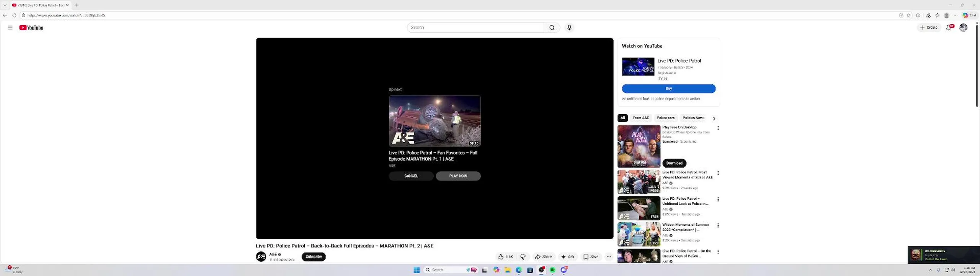Open Discord from the taskbar
This screenshot has width=980, height=276.
coord(564,270)
